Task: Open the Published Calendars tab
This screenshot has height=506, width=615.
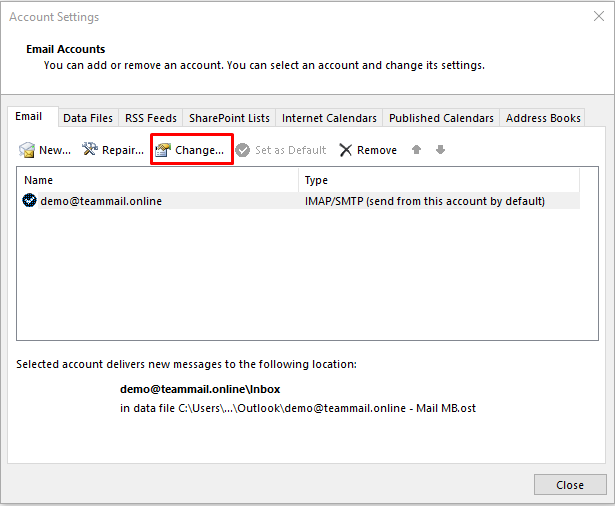Action: [x=441, y=118]
